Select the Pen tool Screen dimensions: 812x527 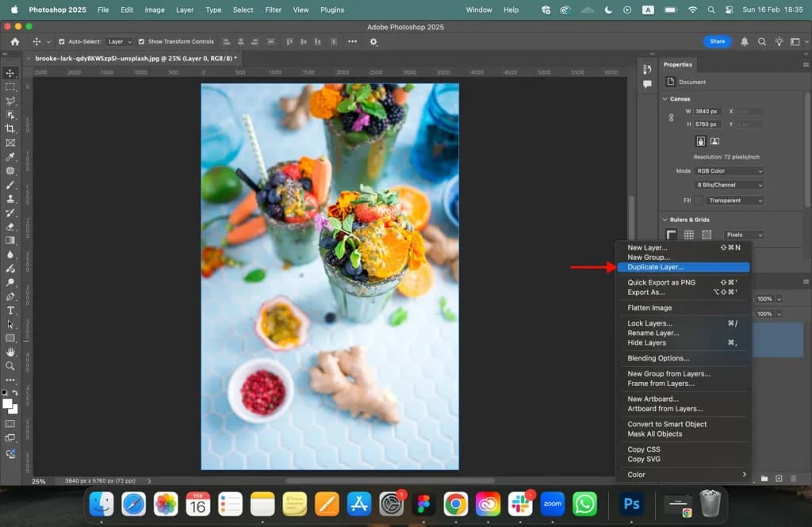pos(10,296)
